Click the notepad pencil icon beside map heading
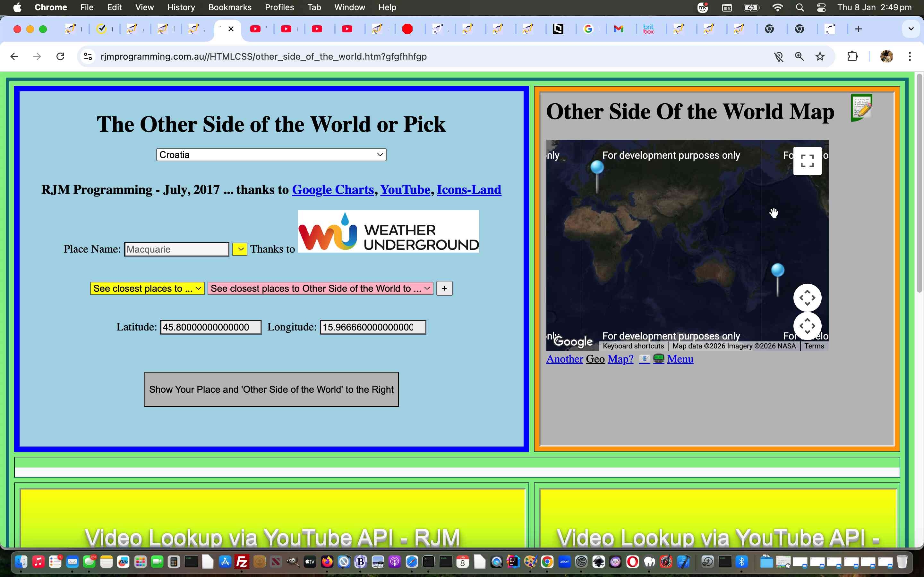 [x=861, y=108]
